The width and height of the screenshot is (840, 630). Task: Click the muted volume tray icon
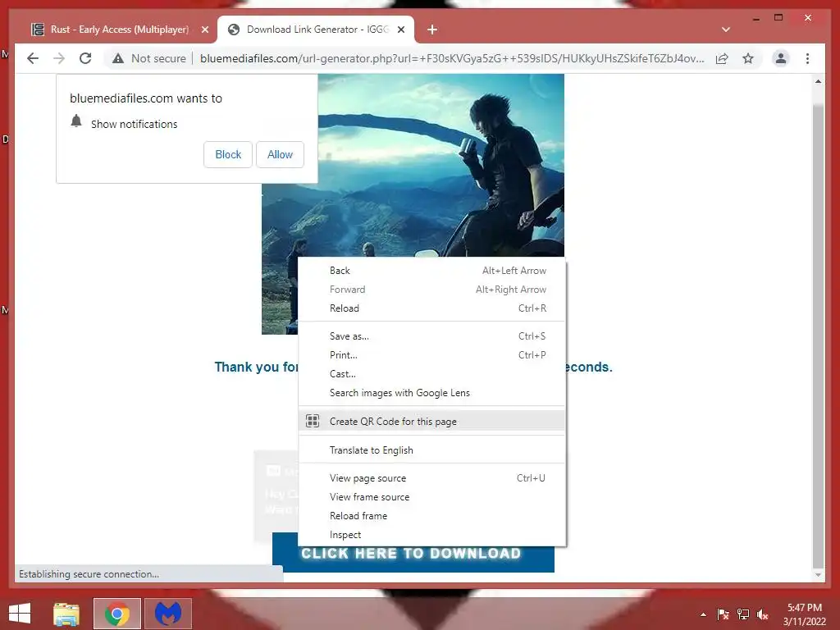(763, 614)
